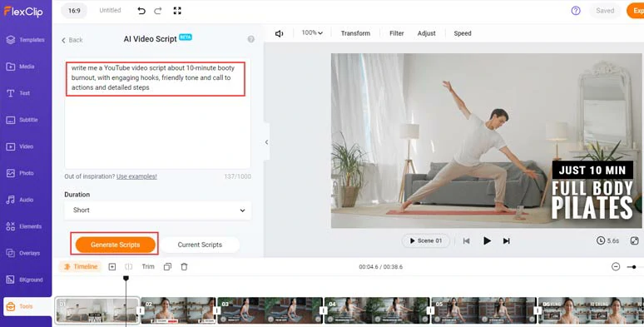Click the FlexClip logo
644x327 pixels.
coord(23,12)
